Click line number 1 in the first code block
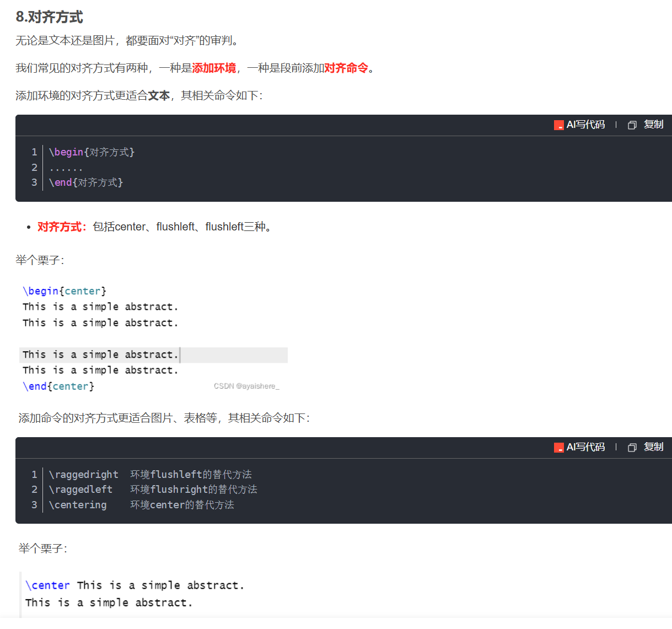 coord(34,152)
